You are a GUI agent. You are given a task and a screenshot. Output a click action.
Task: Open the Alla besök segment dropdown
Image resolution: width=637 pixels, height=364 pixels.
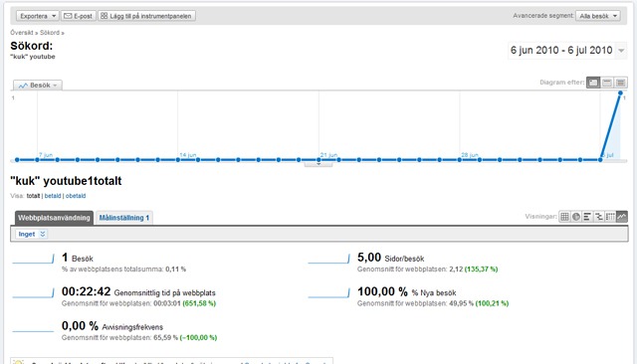598,16
